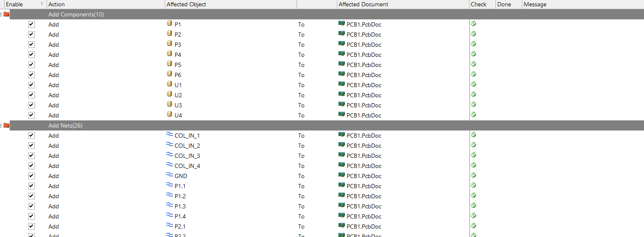Click the Add Components folder icon
644x237 pixels.
point(6,14)
